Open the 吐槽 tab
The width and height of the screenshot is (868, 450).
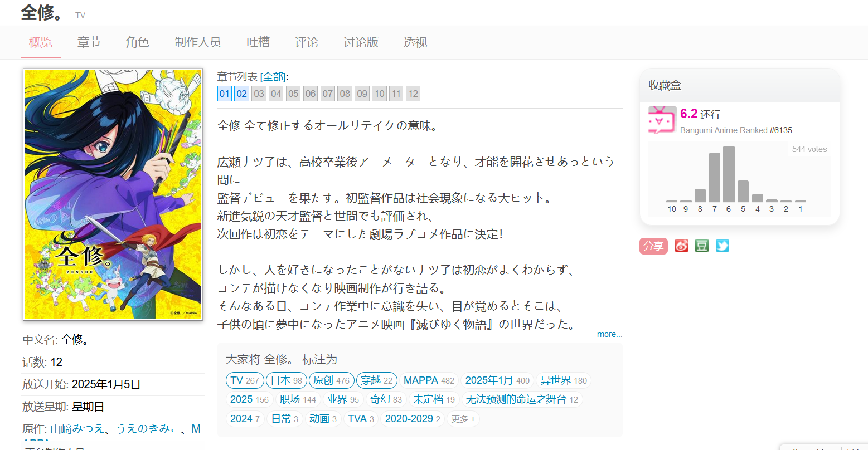point(258,42)
